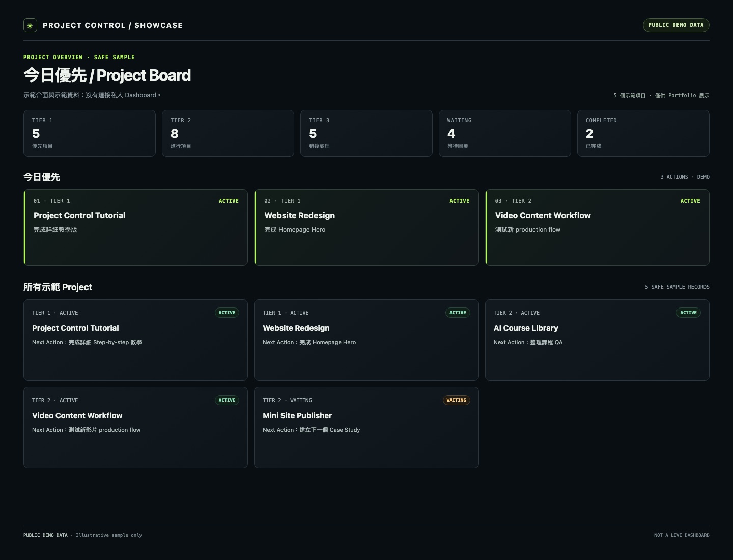Click 'Illustrative sample only' footer text
The height and width of the screenshot is (560, 733).
(109, 535)
